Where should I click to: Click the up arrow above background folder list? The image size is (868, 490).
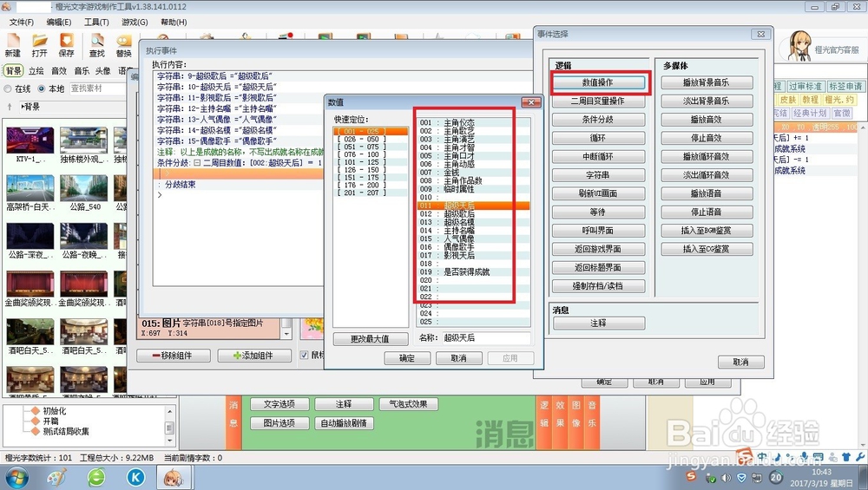[x=10, y=107]
